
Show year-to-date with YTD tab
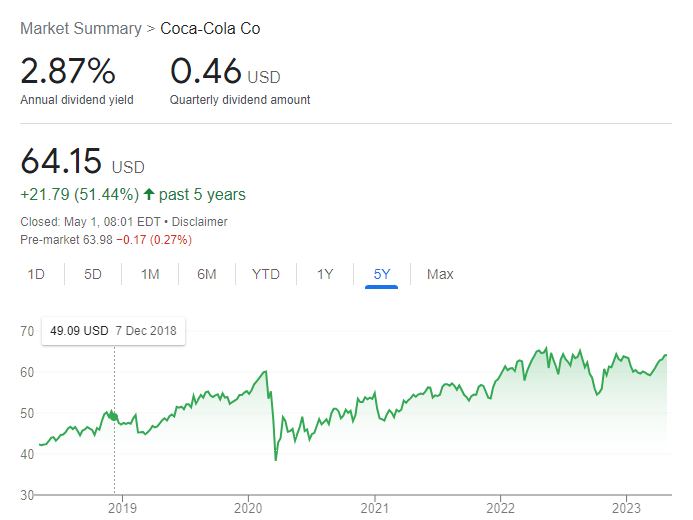(266, 274)
